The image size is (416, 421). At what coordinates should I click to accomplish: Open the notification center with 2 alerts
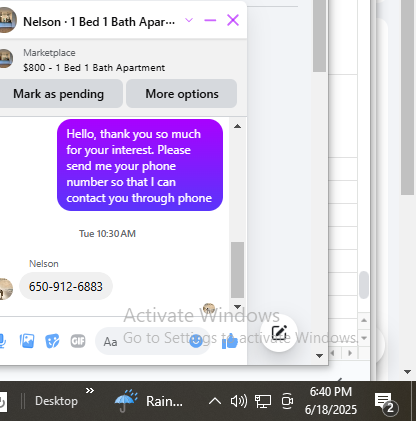[x=385, y=403]
